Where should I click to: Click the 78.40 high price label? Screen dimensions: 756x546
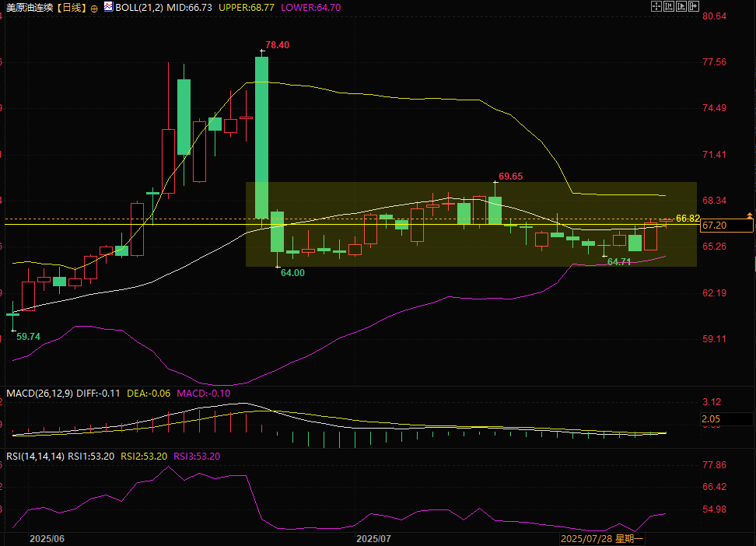[x=277, y=45]
